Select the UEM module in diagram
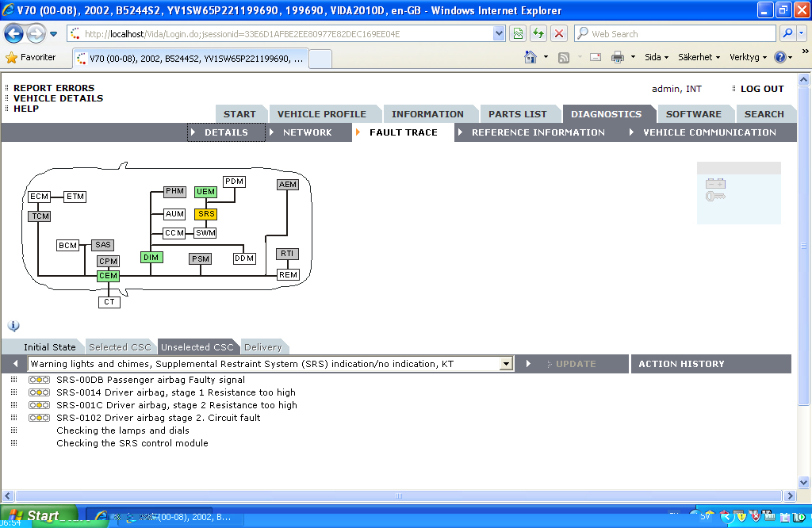 [205, 192]
